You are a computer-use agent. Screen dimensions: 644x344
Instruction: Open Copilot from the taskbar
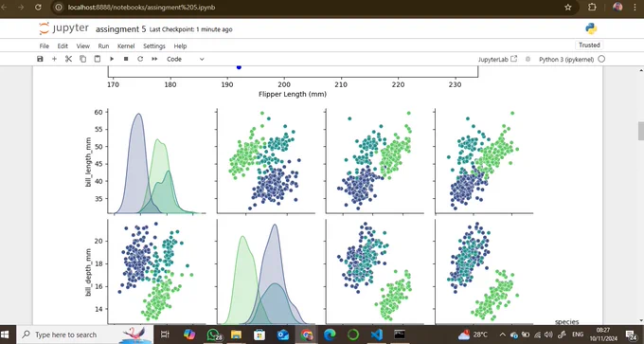pos(189,335)
